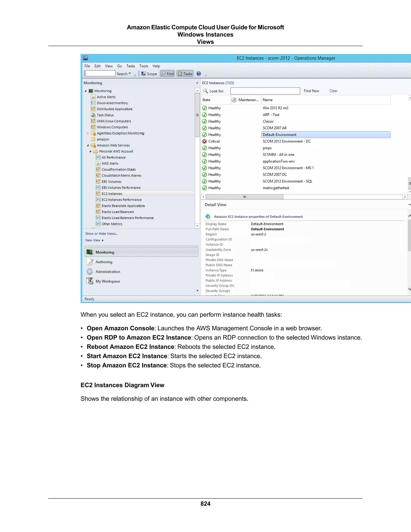Open the Help menu

pyautogui.click(x=156, y=66)
